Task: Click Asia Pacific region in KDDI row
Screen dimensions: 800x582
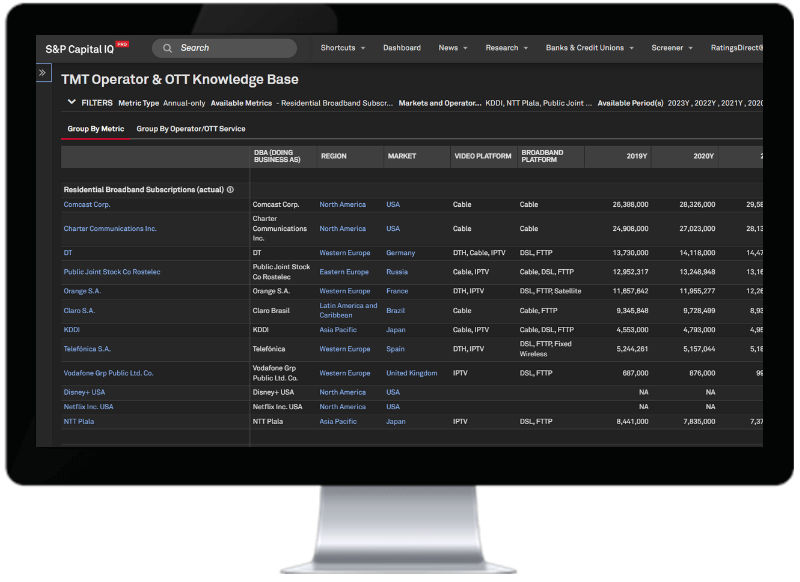Action: click(x=338, y=330)
